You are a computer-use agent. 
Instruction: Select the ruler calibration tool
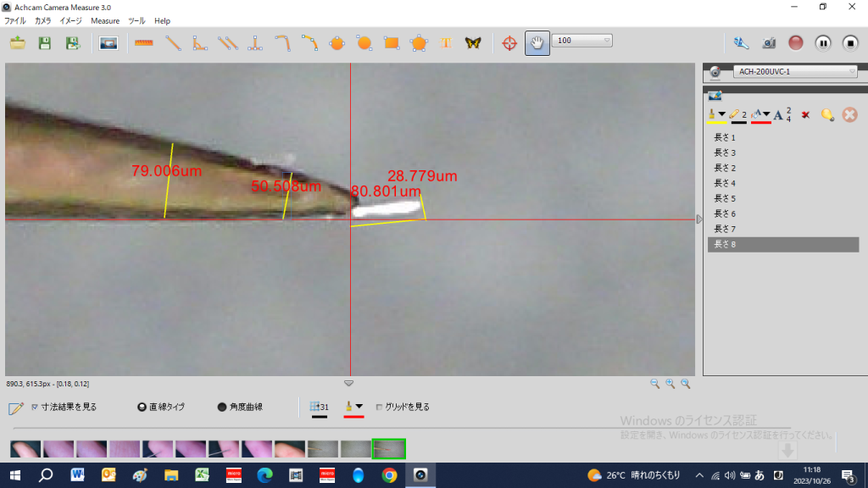click(x=143, y=42)
